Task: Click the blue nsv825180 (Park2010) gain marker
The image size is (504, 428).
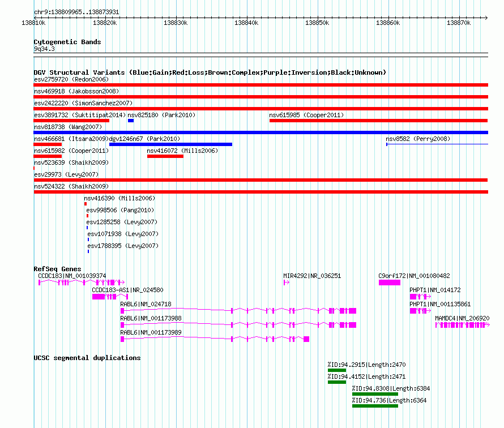Action: coord(131,121)
